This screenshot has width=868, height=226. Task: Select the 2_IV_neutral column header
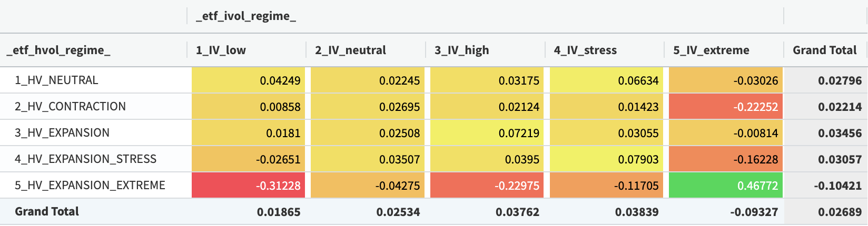(350, 50)
